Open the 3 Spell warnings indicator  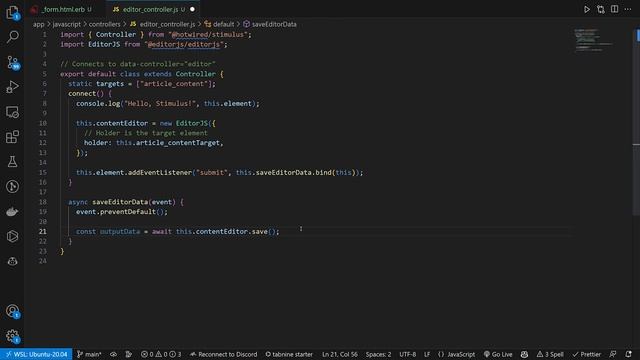(x=550, y=354)
